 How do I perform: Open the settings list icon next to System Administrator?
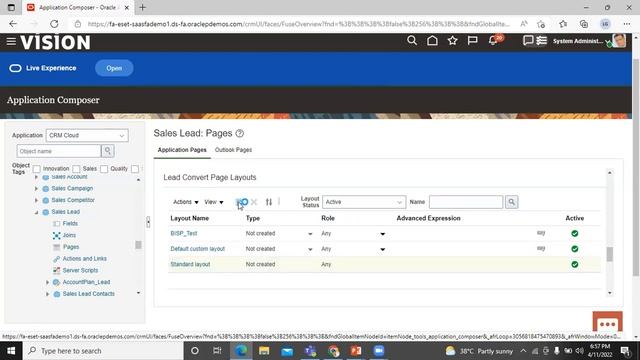point(542,40)
